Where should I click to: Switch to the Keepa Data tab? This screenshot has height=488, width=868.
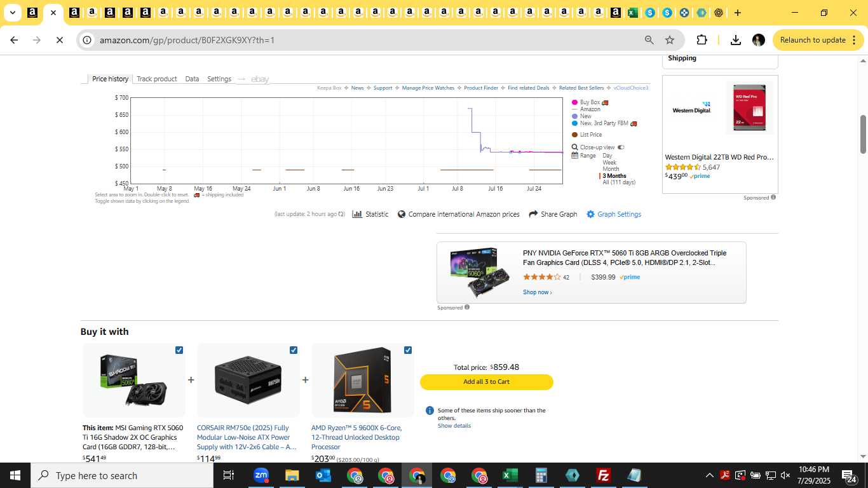[192, 79]
